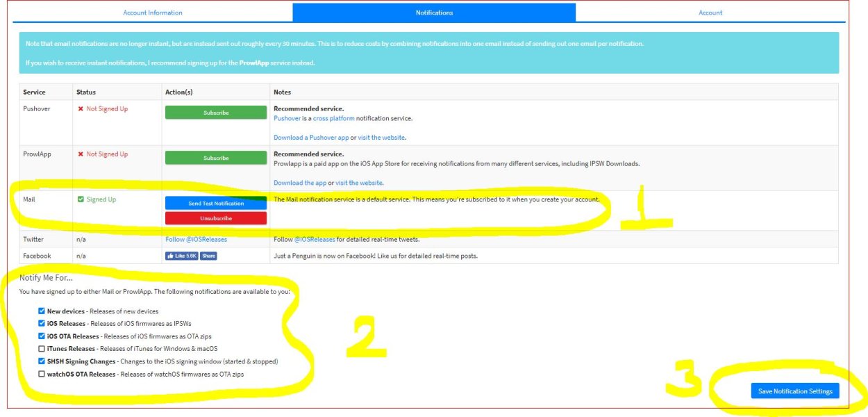This screenshot has height=417, width=868.
Task: Enable iTunes Releases notifications
Action: [x=42, y=349]
